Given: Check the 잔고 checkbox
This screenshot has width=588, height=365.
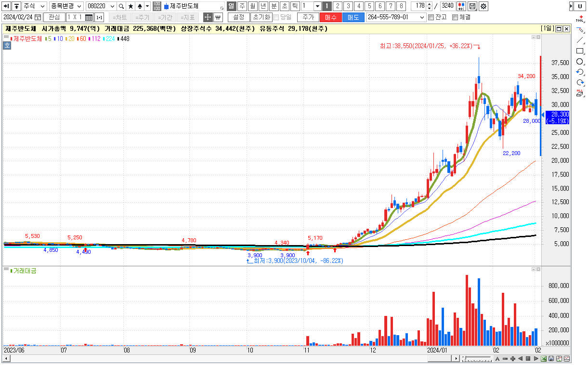Looking at the screenshot, I should (431, 17).
